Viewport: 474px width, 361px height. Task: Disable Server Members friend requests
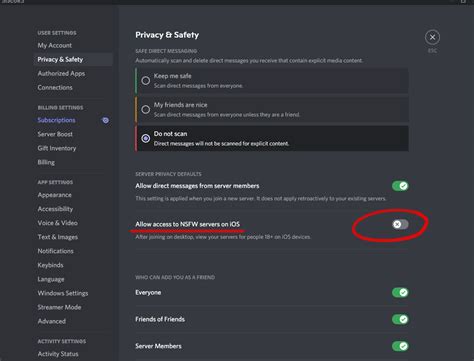pos(400,346)
